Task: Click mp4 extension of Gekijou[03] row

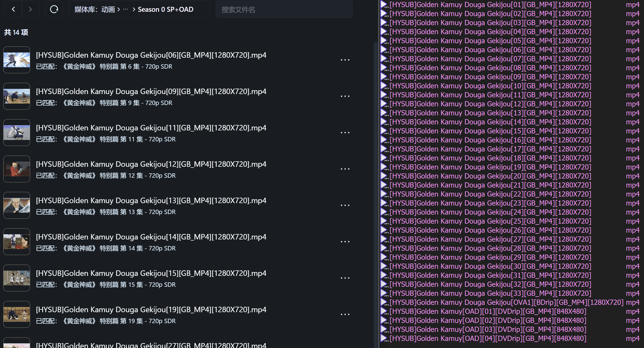Action: click(633, 23)
